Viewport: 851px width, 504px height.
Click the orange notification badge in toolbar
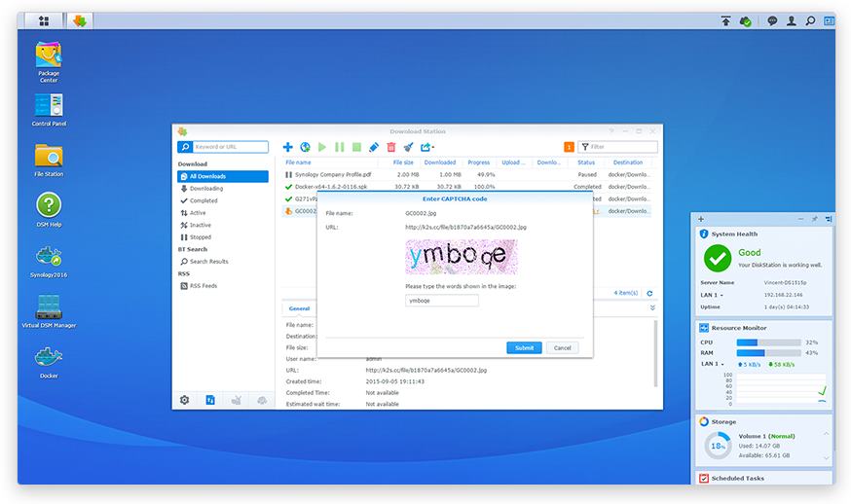coord(569,147)
